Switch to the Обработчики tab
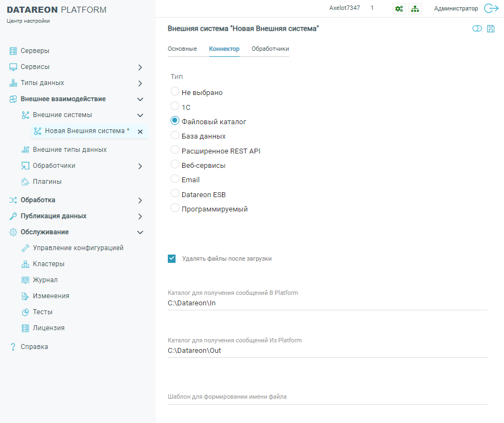The height and width of the screenshot is (423, 504). [x=270, y=49]
